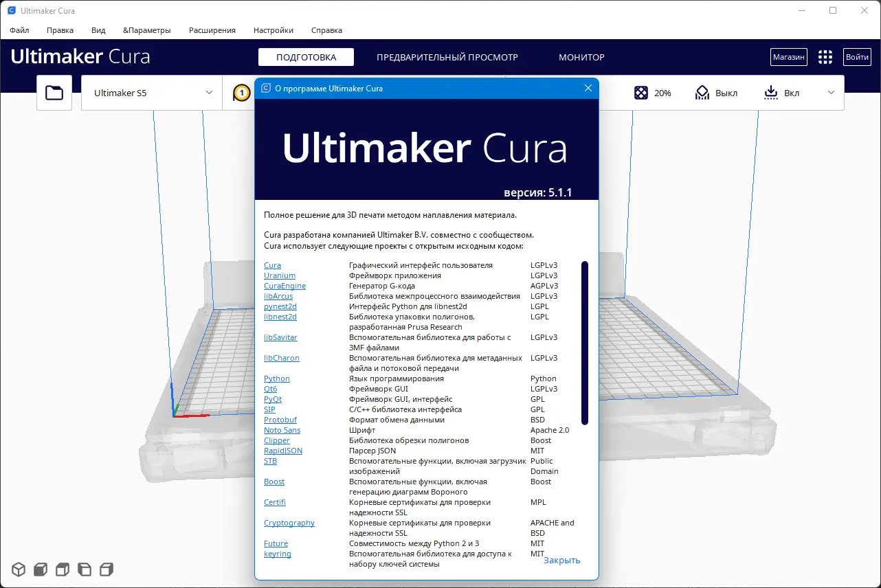Open the Python link
Screen dimensions: 881x588
277,378
